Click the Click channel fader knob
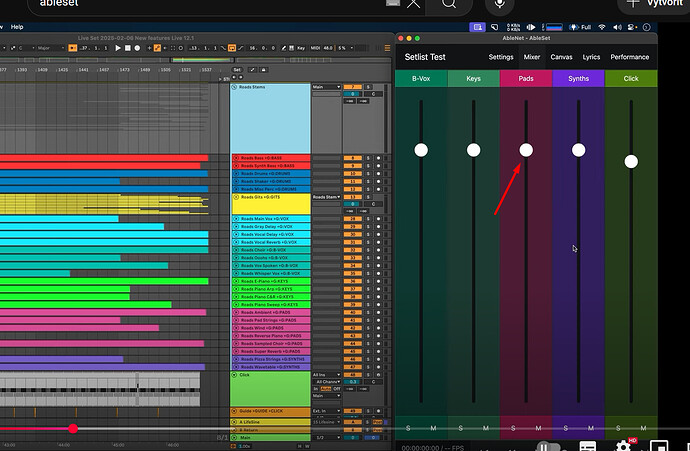Image resolution: width=690 pixels, height=451 pixels. coord(631,161)
